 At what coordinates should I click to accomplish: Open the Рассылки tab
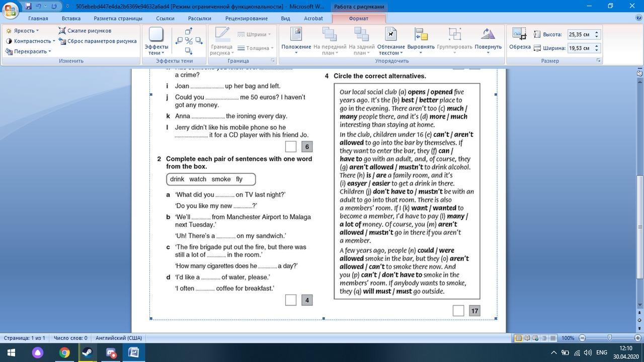[200, 19]
